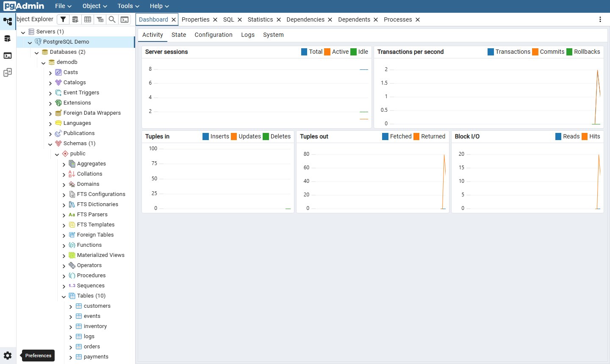Image resolution: width=610 pixels, height=364 pixels.
Task: Switch to the SQL tab
Action: (x=229, y=19)
